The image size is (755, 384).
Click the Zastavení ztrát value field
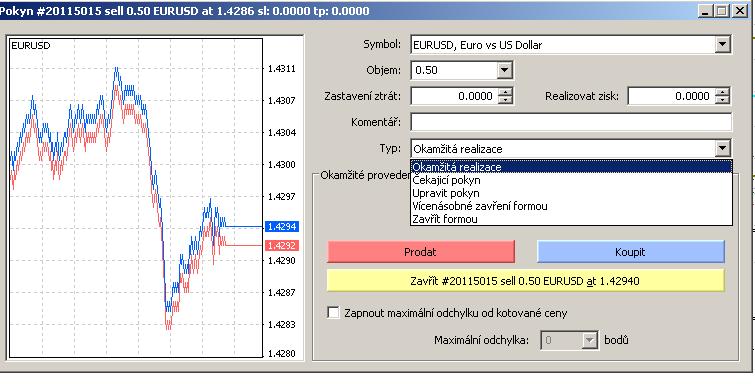454,96
